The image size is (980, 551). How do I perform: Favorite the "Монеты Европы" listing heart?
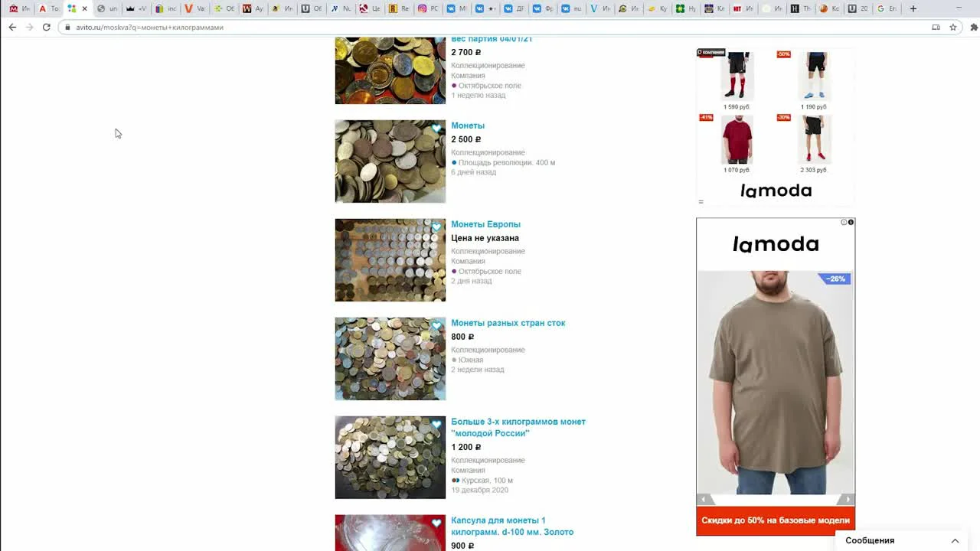pos(436,227)
